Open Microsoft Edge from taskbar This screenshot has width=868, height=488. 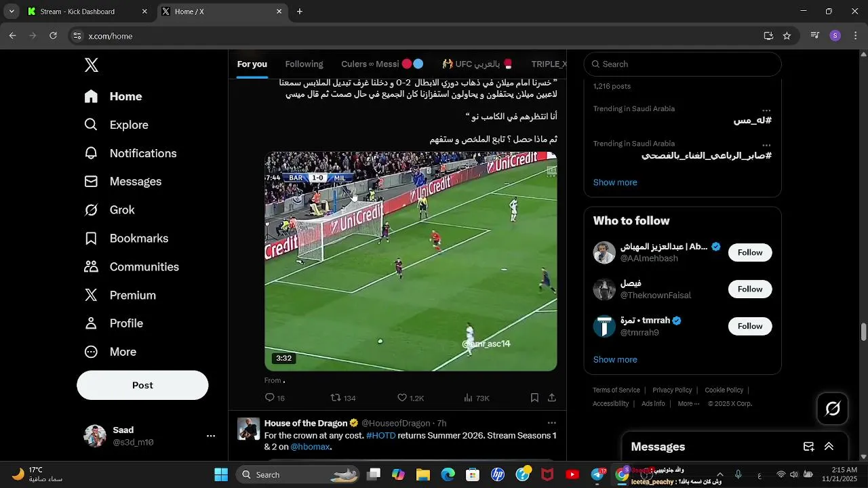pyautogui.click(x=448, y=474)
